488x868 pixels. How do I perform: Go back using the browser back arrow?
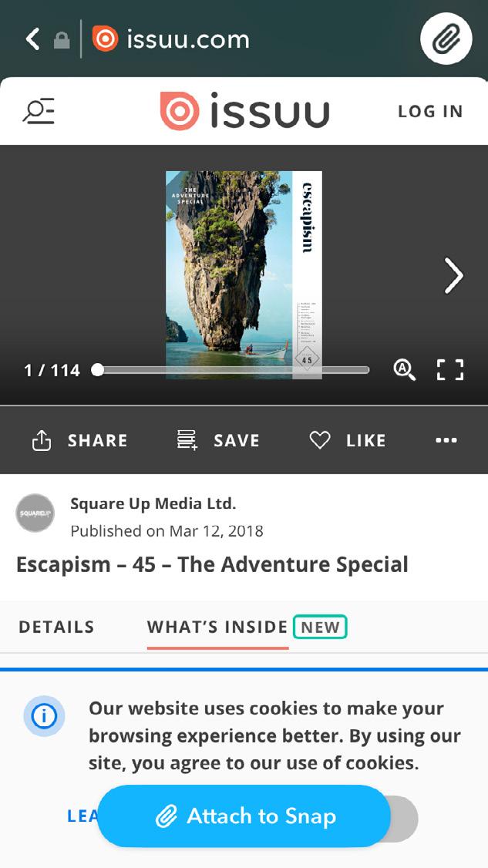coord(32,39)
